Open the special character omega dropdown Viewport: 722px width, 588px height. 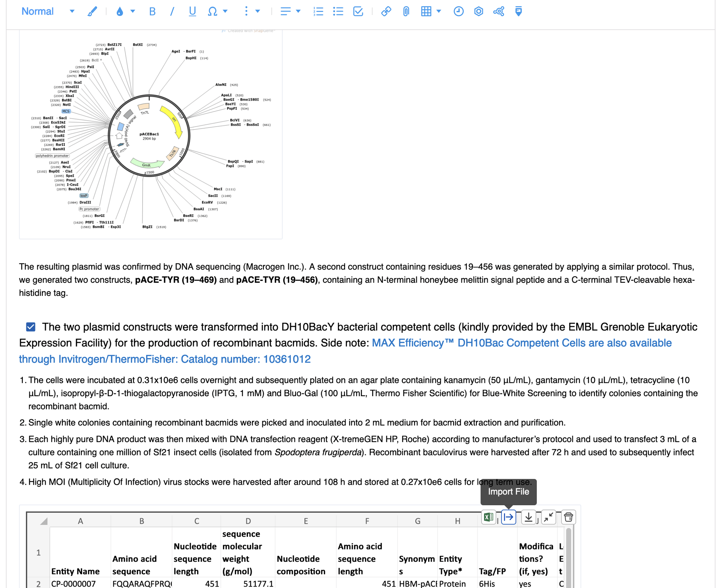(225, 11)
